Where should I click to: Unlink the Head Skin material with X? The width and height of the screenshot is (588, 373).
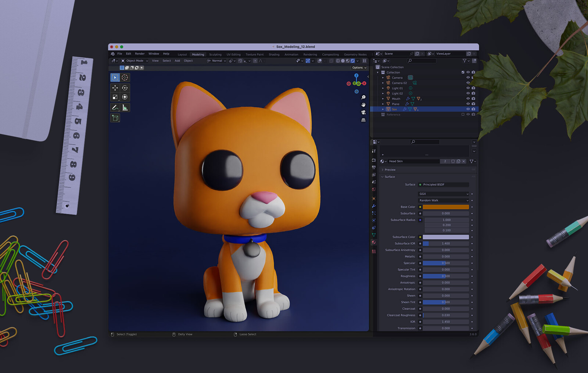464,161
